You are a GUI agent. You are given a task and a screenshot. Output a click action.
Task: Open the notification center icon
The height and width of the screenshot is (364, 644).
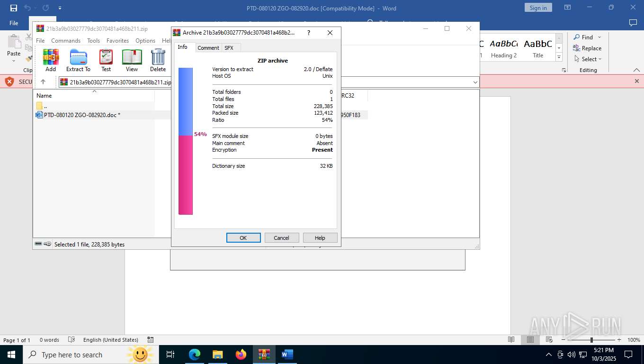[x=628, y=355]
